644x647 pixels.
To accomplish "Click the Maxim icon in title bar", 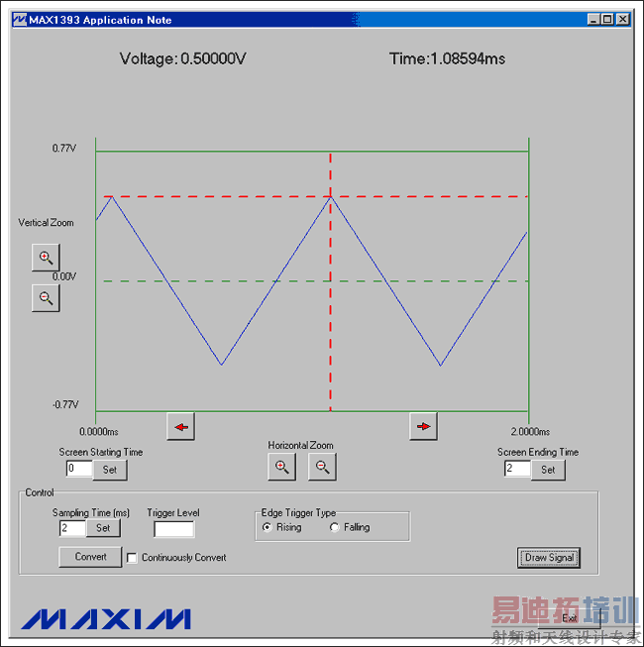I will point(20,20).
